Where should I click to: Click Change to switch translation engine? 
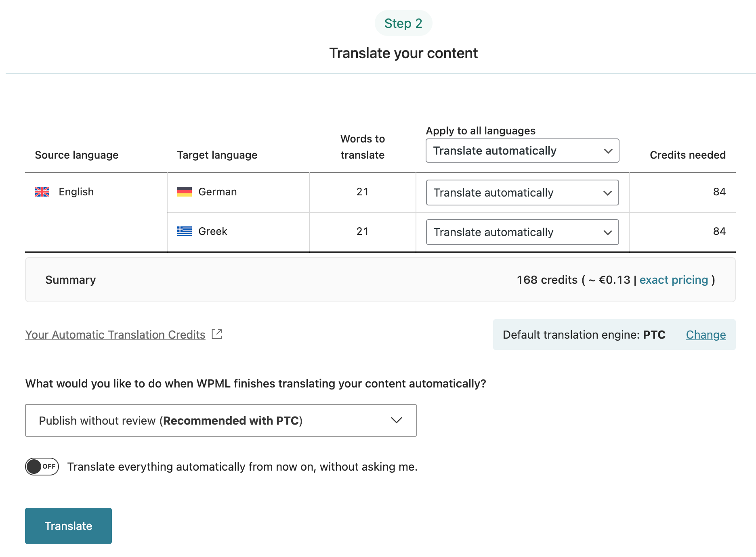[706, 335]
